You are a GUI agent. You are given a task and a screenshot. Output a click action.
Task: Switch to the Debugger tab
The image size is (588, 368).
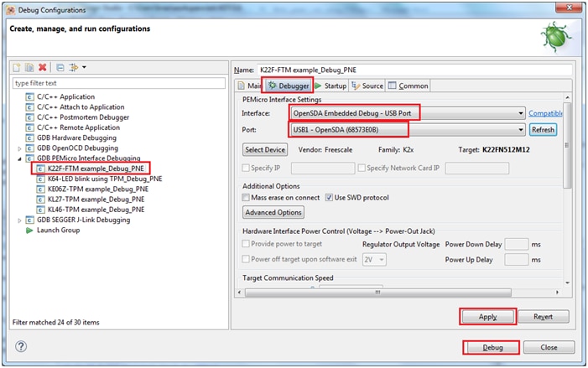pos(289,86)
